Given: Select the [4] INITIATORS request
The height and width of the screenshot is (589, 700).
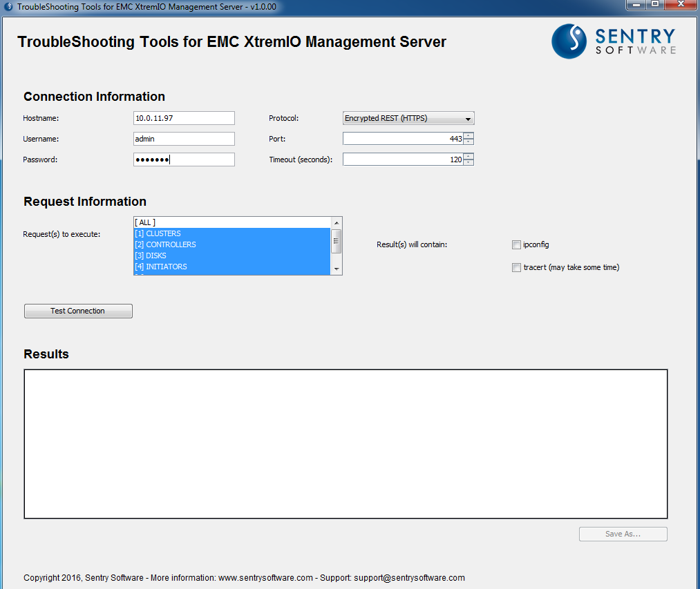Looking at the screenshot, I should [231, 267].
